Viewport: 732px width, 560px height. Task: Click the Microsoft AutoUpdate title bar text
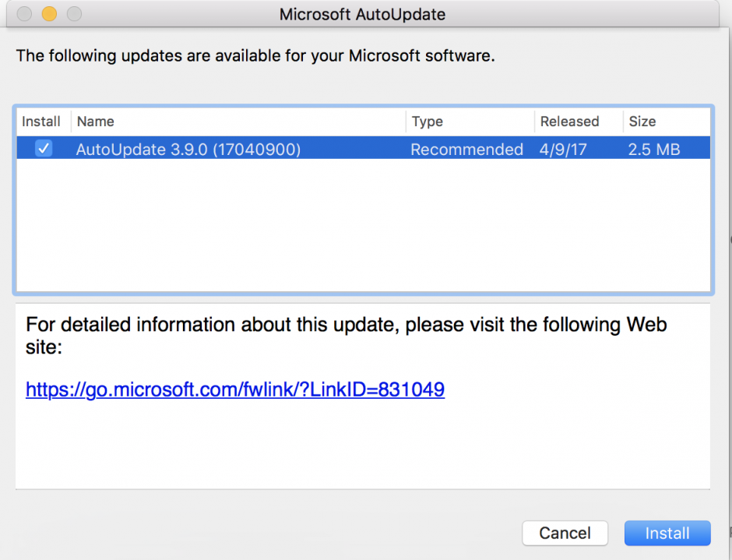click(362, 14)
